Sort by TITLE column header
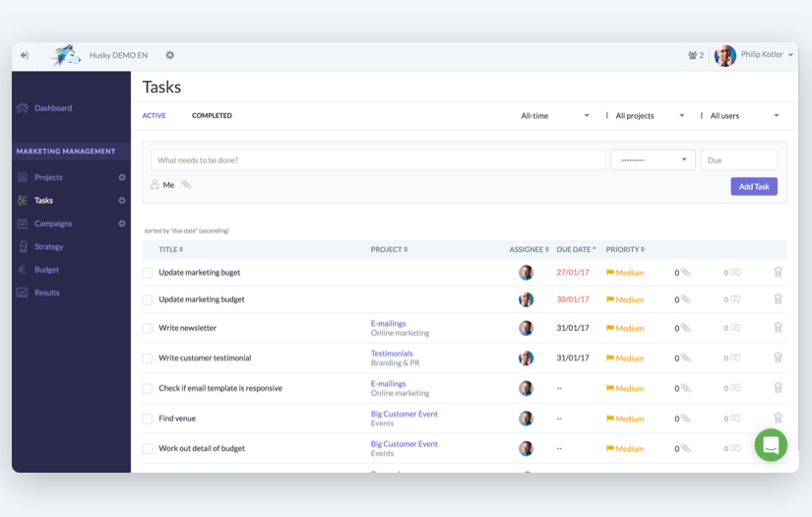This screenshot has height=517, width=812. [x=170, y=250]
